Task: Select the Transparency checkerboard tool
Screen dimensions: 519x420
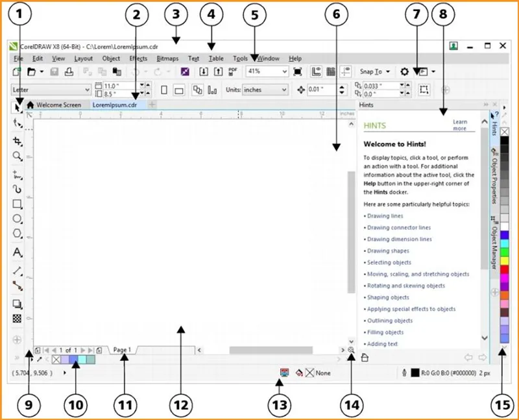Action: [18, 319]
